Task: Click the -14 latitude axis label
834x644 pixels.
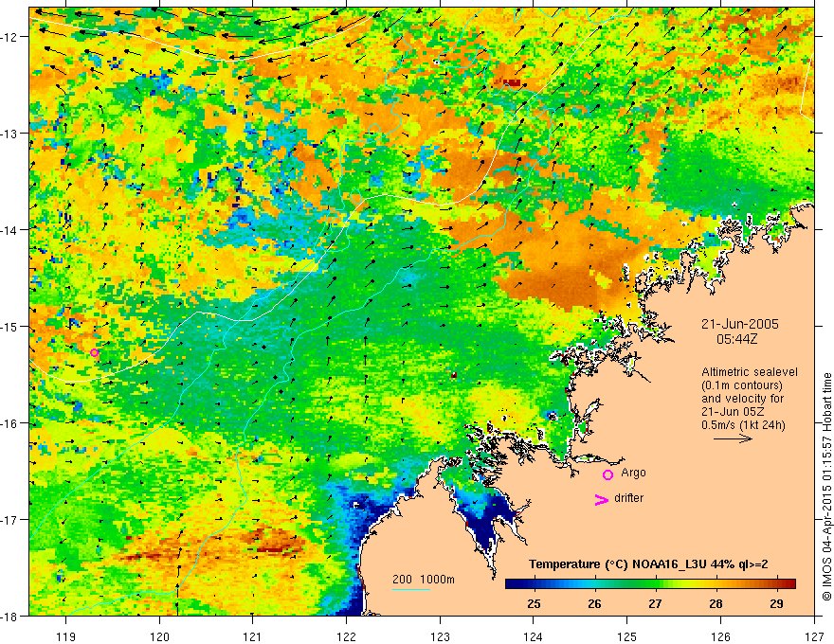Action: 9,230
